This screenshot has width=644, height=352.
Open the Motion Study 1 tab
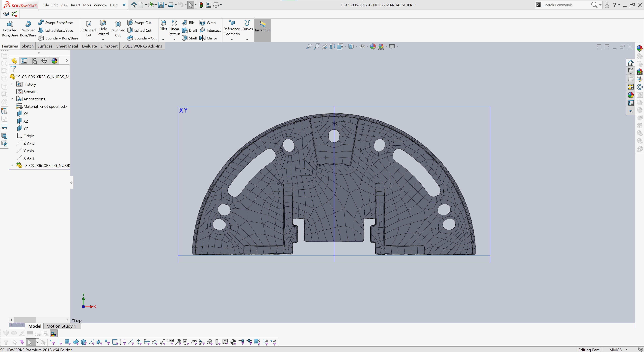(61, 326)
